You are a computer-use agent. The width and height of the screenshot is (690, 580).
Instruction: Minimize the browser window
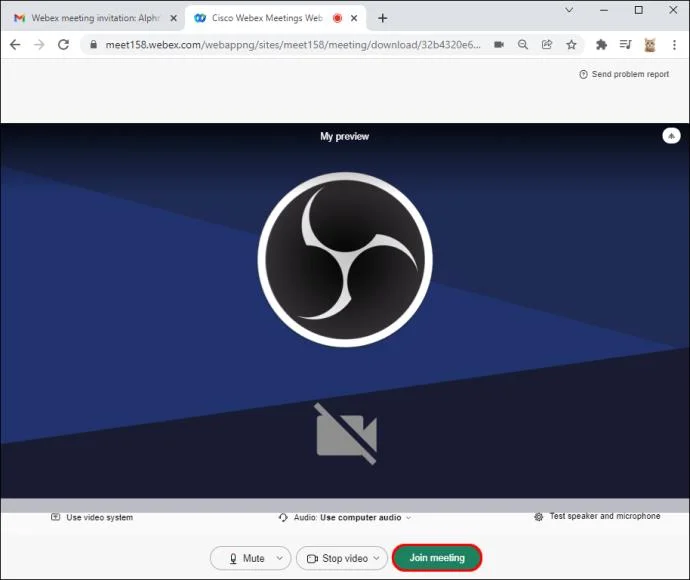(604, 10)
